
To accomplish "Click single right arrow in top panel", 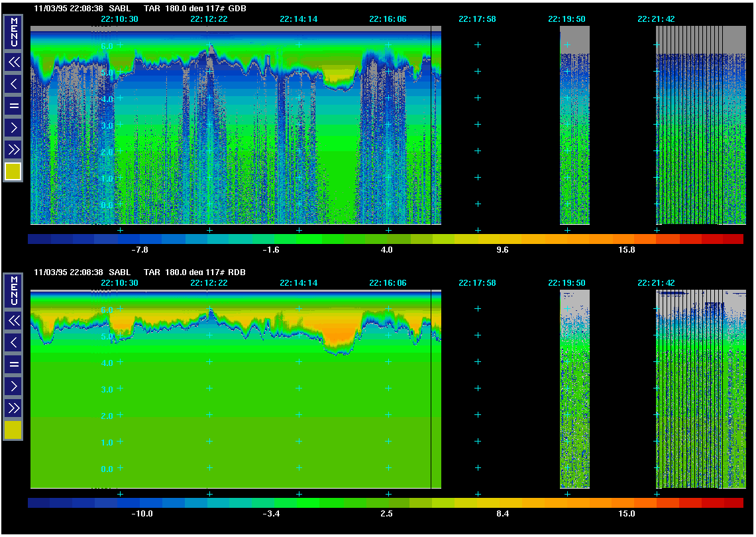I will [x=14, y=127].
